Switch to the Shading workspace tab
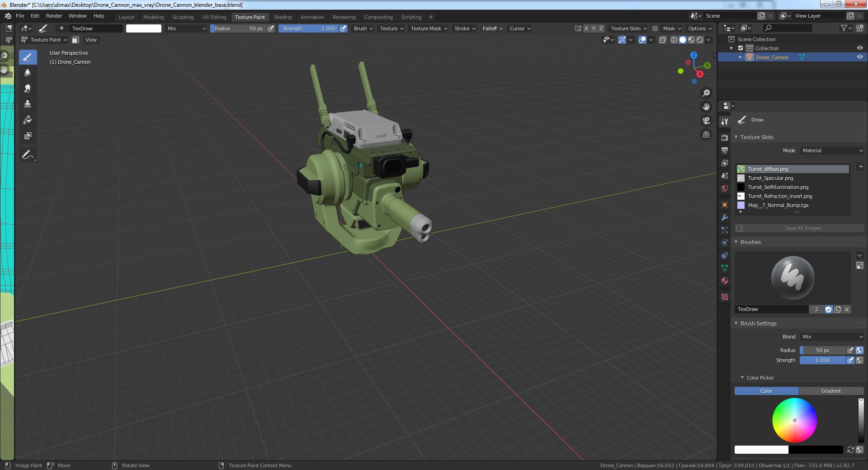Image resolution: width=868 pixels, height=470 pixels. [x=283, y=17]
